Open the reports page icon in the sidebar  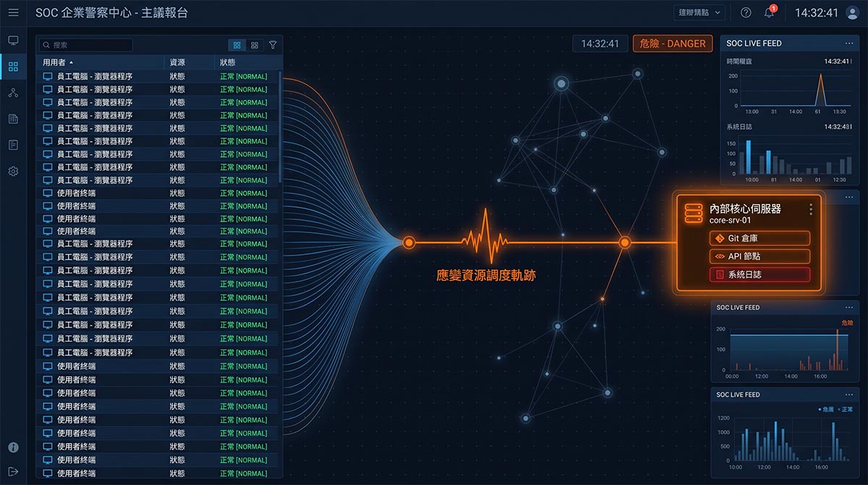tap(13, 119)
